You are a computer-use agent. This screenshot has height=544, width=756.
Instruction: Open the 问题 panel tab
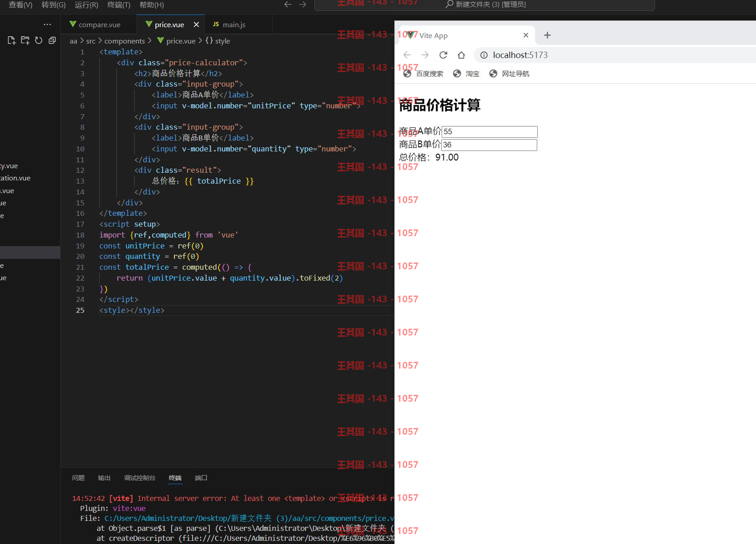[78, 478]
